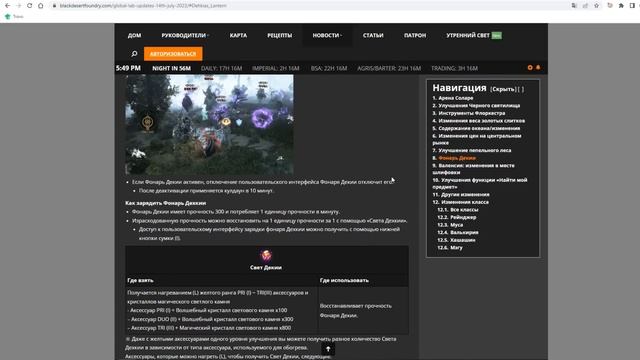Click the orange notification bell icon
Screen dimensions: 640x360
(x=538, y=67)
